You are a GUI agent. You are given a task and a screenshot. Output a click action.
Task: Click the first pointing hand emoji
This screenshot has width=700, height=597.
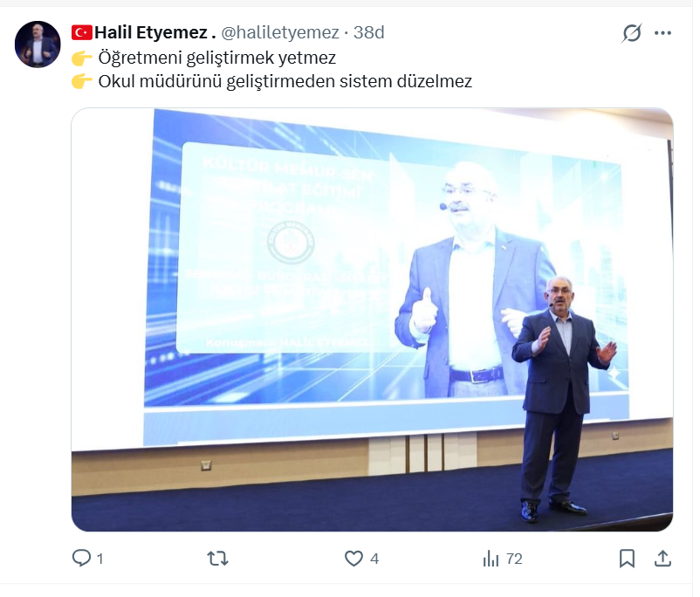pos(82,58)
